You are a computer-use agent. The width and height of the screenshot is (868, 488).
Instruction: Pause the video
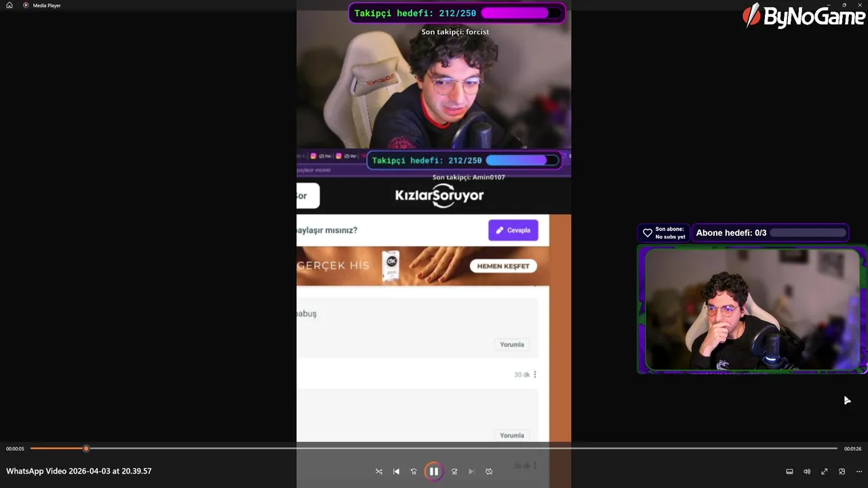point(433,471)
